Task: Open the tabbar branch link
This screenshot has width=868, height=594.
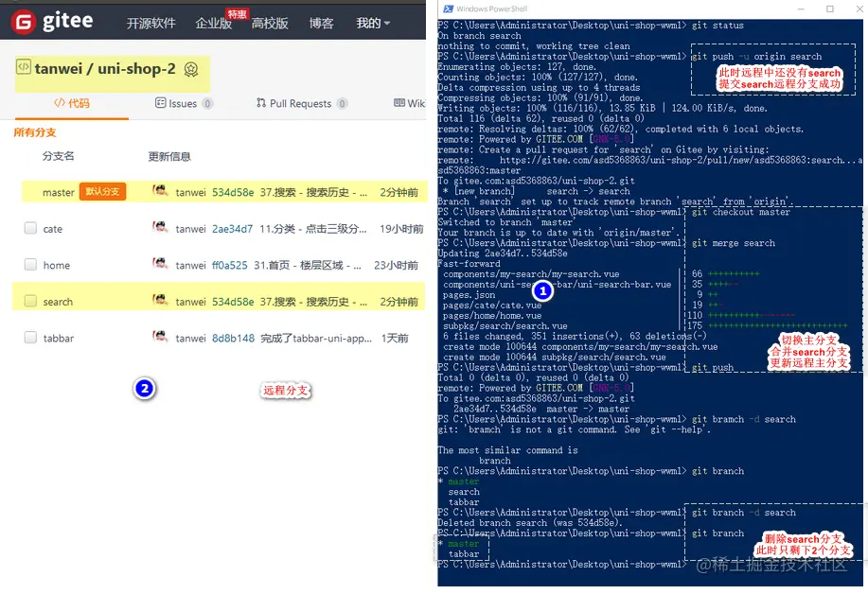Action: click(x=58, y=339)
